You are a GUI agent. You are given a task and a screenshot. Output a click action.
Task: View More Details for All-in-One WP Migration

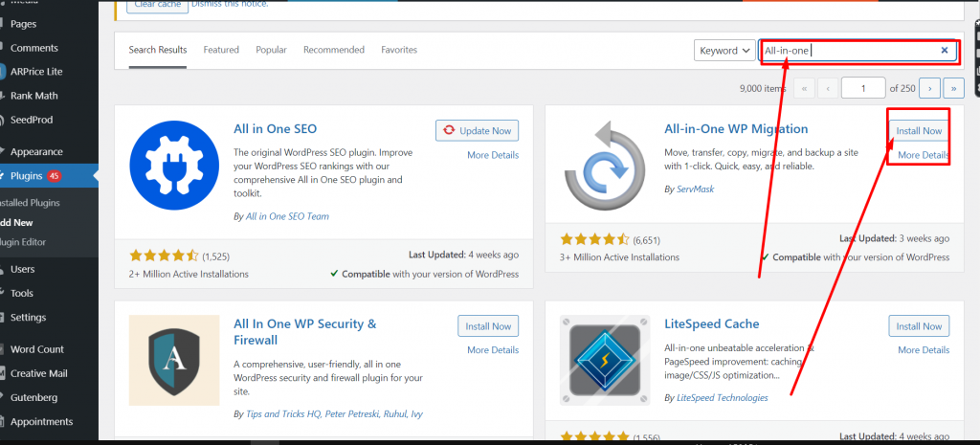(x=924, y=155)
